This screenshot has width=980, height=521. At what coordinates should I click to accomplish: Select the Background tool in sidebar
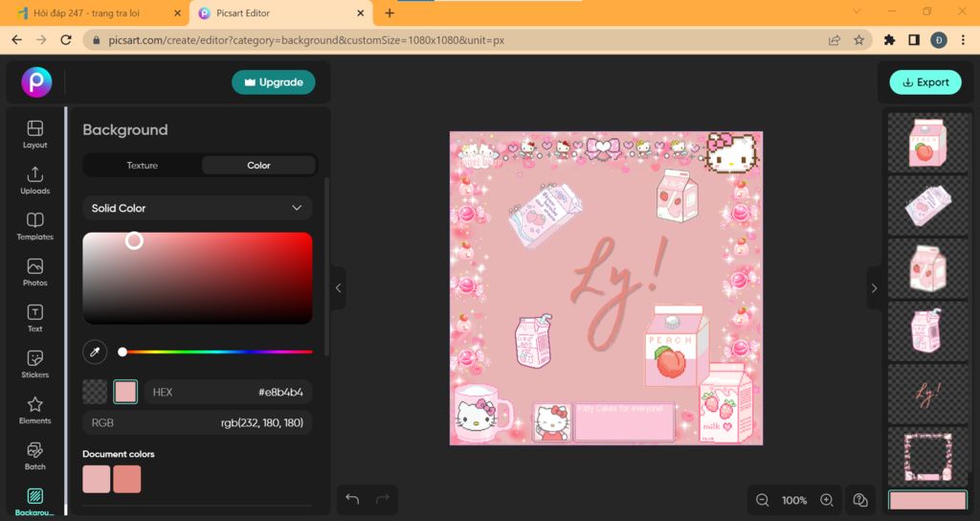pyautogui.click(x=35, y=502)
